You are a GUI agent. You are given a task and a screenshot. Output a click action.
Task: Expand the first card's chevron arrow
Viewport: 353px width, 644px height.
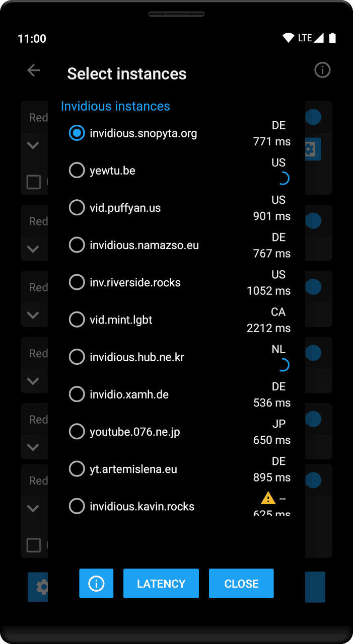tap(33, 145)
